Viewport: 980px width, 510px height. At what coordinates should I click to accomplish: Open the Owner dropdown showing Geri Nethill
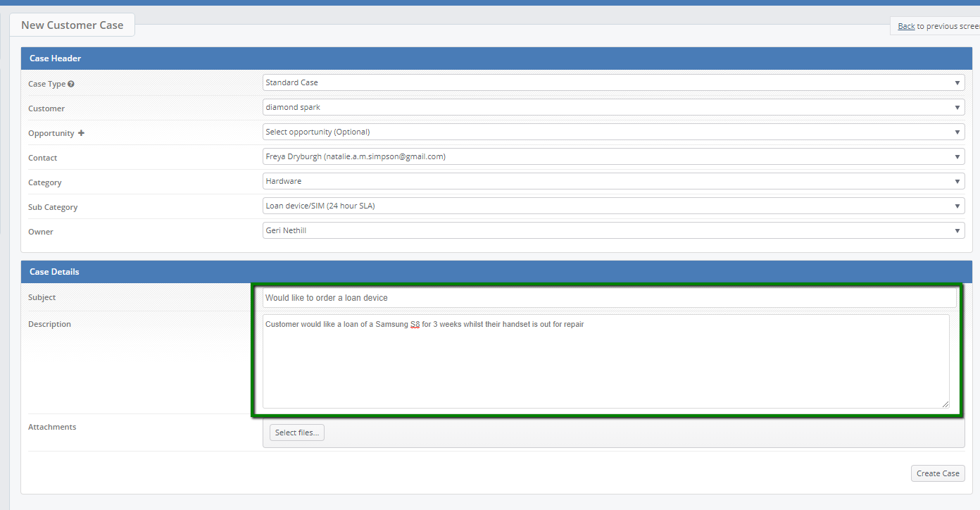613,230
